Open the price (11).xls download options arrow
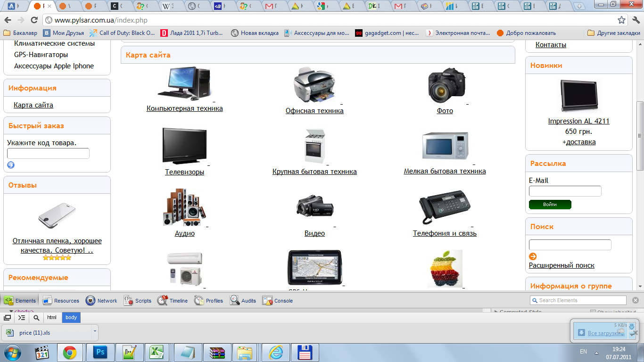 click(x=95, y=332)
